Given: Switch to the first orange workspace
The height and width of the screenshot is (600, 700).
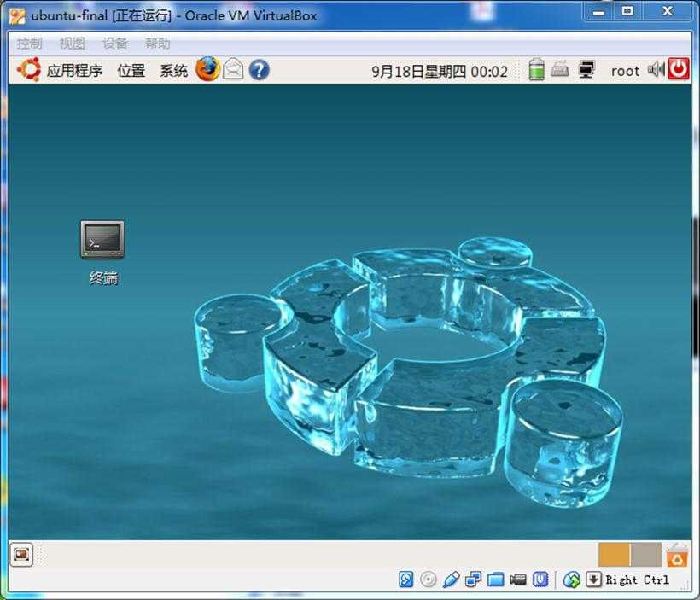Looking at the screenshot, I should pyautogui.click(x=614, y=555).
